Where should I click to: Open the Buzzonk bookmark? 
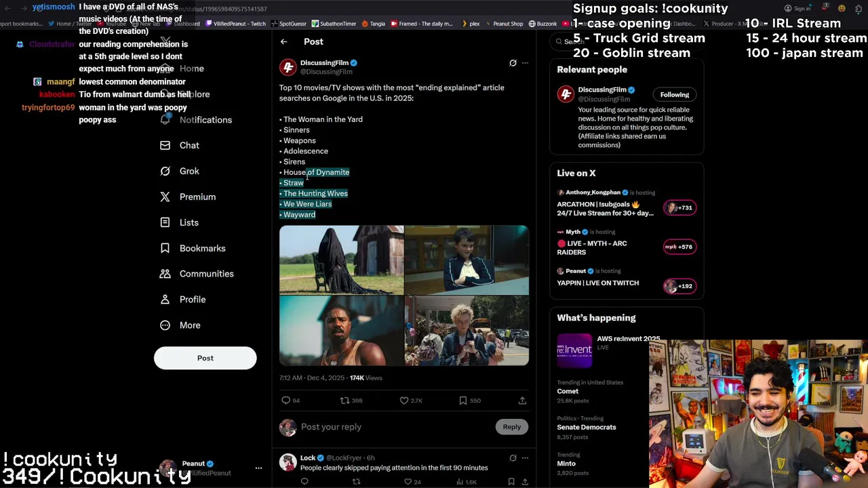pyautogui.click(x=542, y=24)
